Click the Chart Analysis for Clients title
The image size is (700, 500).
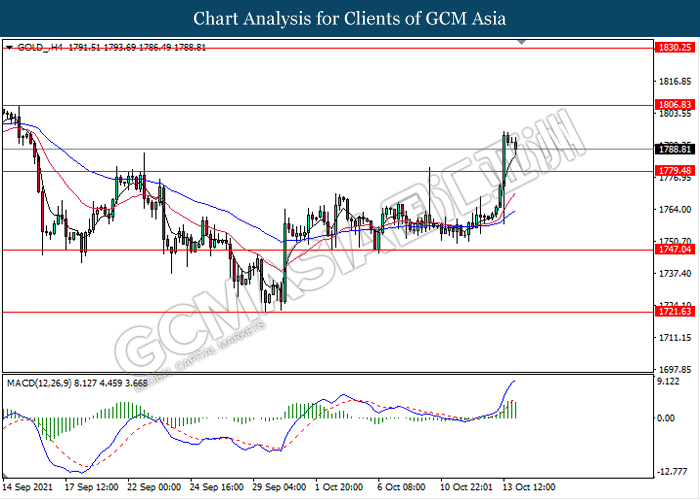[350, 18]
